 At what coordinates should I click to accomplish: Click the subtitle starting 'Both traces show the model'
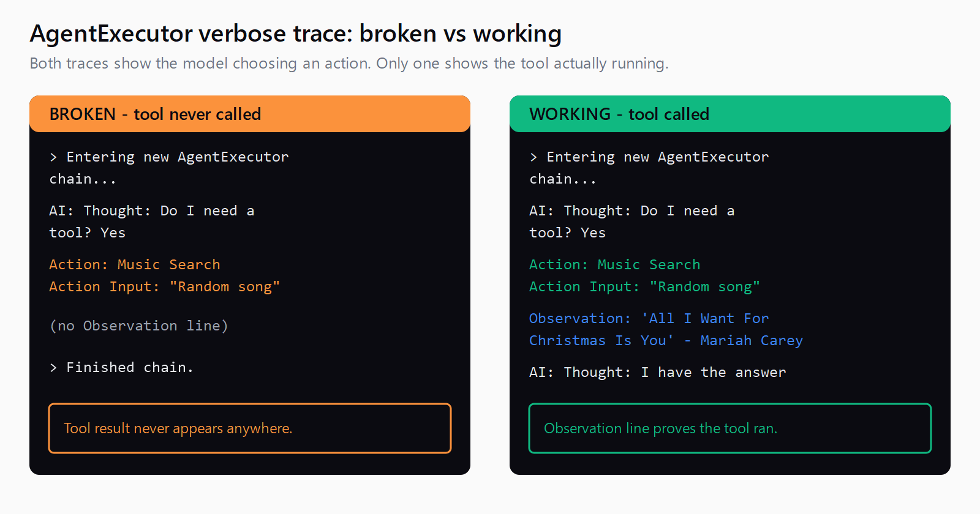[x=349, y=63]
